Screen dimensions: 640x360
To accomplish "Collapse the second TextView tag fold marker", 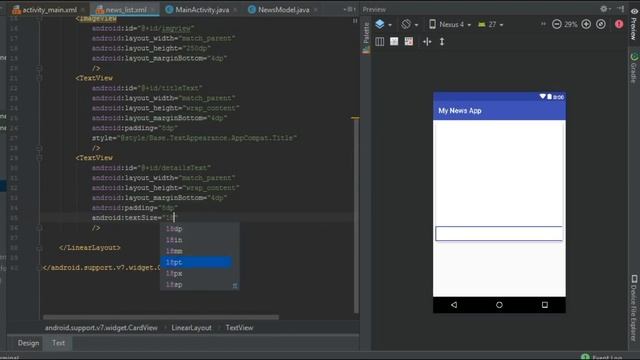I will point(39,158).
